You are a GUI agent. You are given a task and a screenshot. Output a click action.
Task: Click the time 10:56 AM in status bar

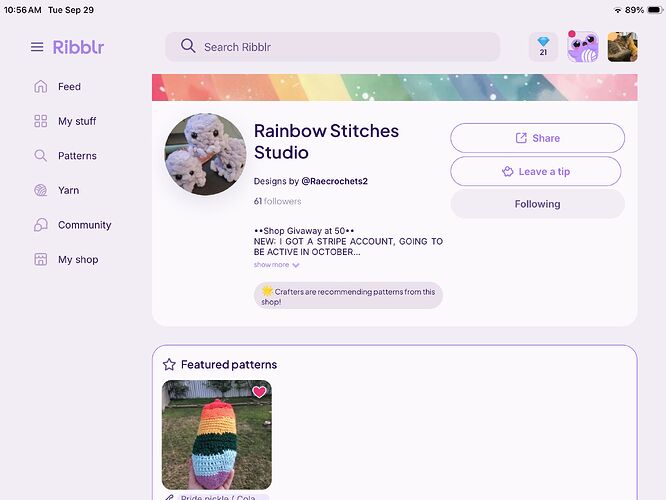click(23, 10)
